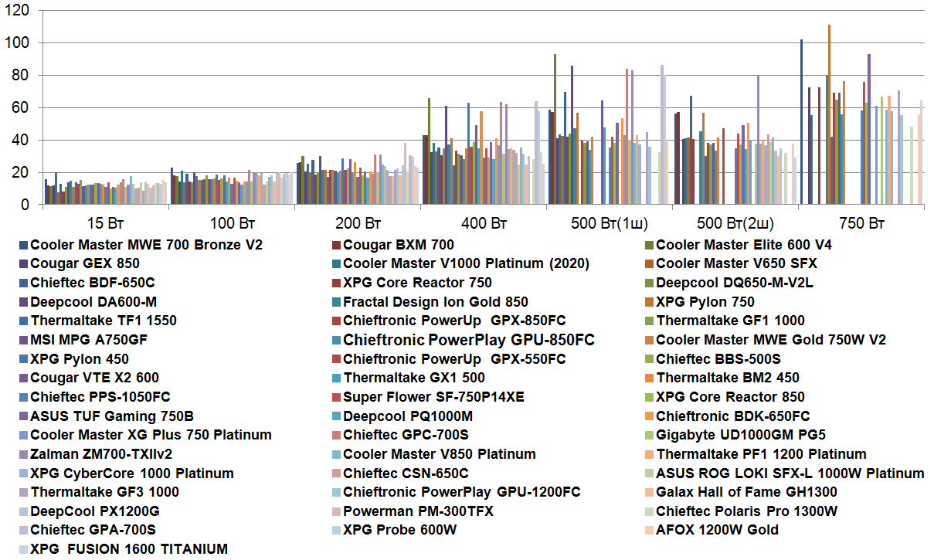Click Chieftec GPA-700S legend text
The width and height of the screenshot is (934, 560).
coord(93,530)
